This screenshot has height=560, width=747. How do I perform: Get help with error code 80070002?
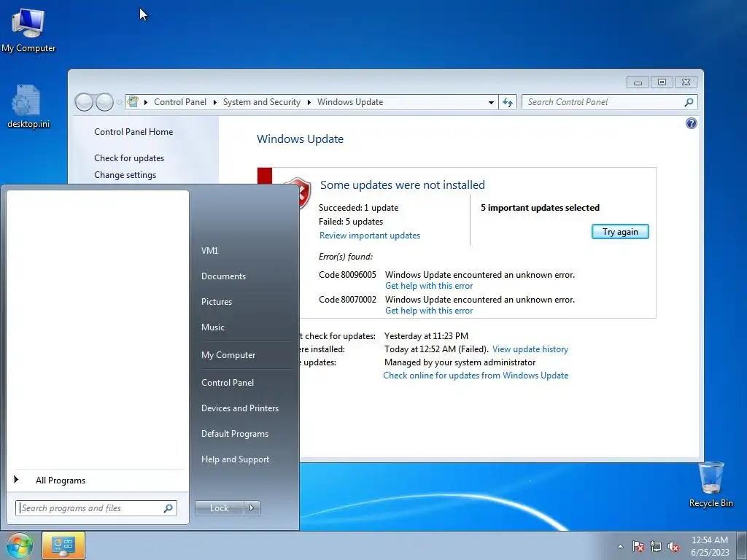point(429,311)
